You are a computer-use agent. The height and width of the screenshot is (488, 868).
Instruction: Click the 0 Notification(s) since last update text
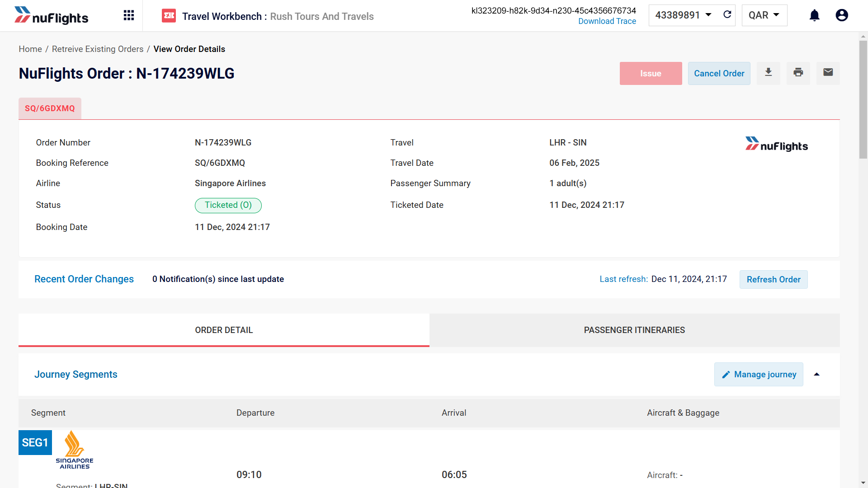(218, 279)
